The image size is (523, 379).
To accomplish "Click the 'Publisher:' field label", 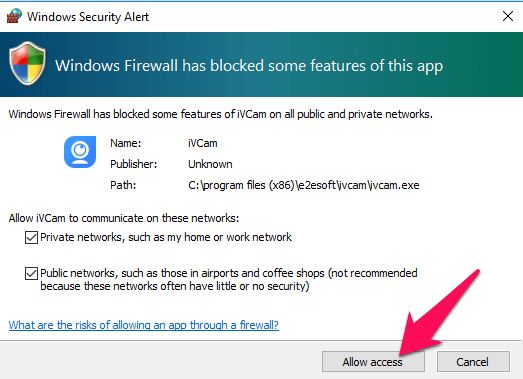I will coord(133,164).
